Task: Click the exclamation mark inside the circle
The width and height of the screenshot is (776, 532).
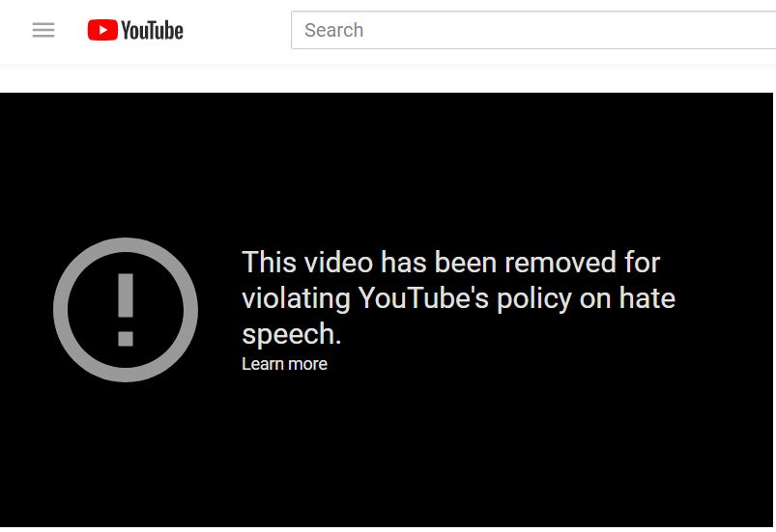Action: point(126,310)
